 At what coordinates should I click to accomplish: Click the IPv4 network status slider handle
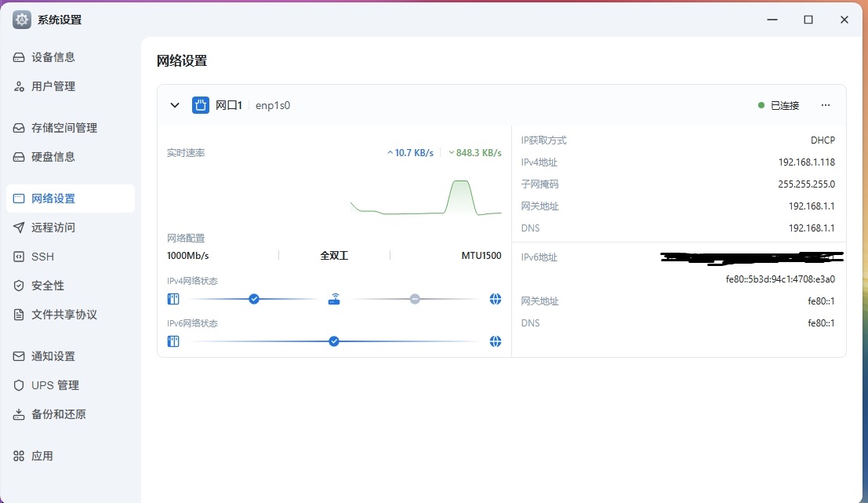[x=253, y=299]
